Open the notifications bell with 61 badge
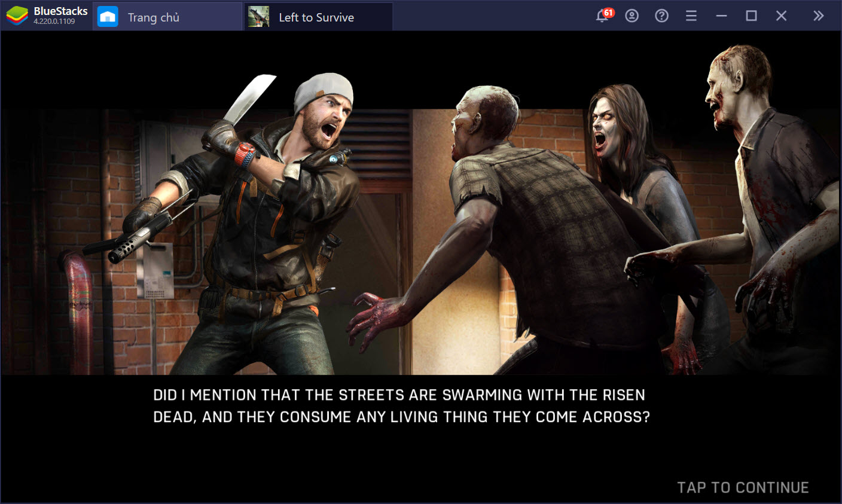 tap(604, 16)
